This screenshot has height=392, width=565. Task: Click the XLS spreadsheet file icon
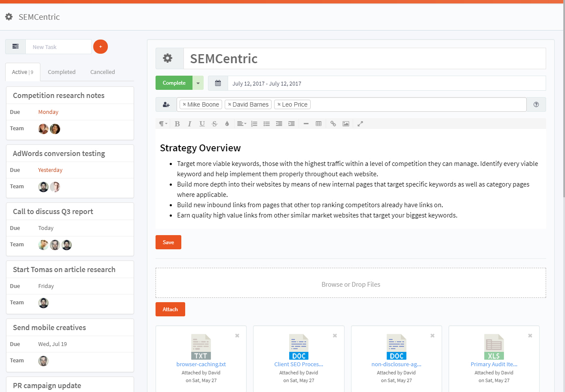point(494,347)
